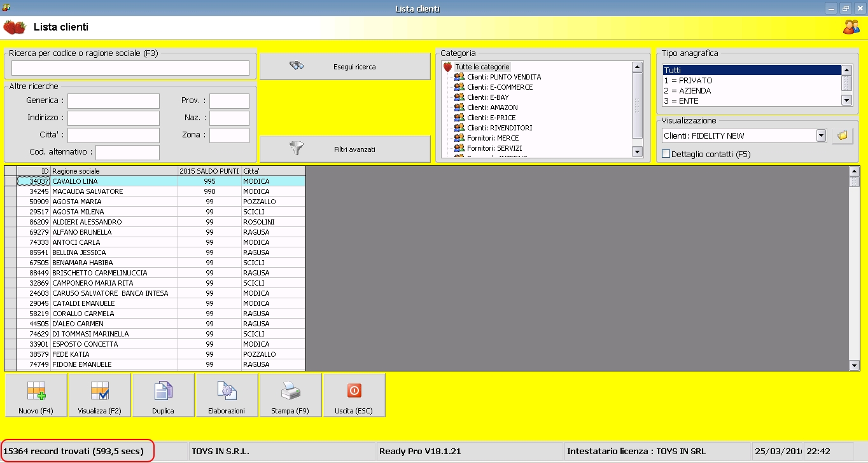Screen dimensions: 868x463
Task: Click the Generica search field
Action: click(x=114, y=101)
